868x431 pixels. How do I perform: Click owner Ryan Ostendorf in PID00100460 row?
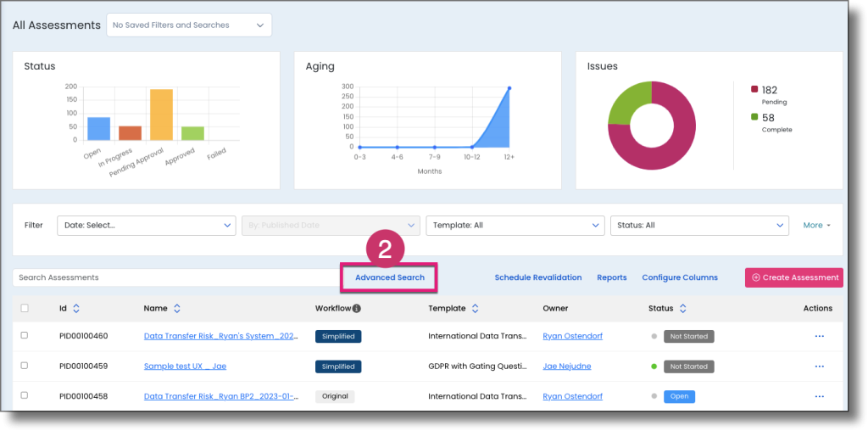click(572, 336)
